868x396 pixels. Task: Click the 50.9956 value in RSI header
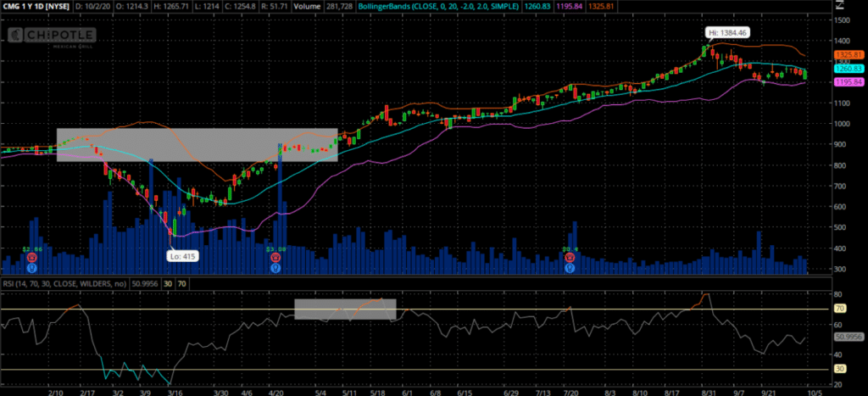click(144, 283)
